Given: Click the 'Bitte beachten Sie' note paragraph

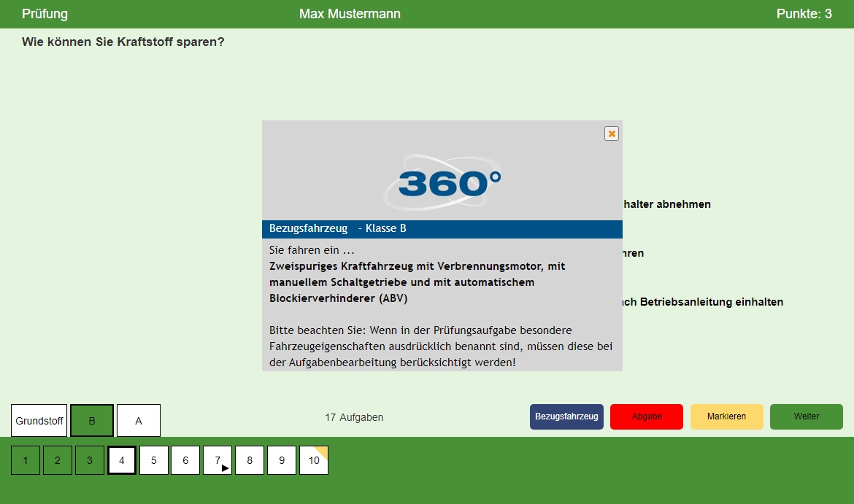Looking at the screenshot, I should pos(441,346).
